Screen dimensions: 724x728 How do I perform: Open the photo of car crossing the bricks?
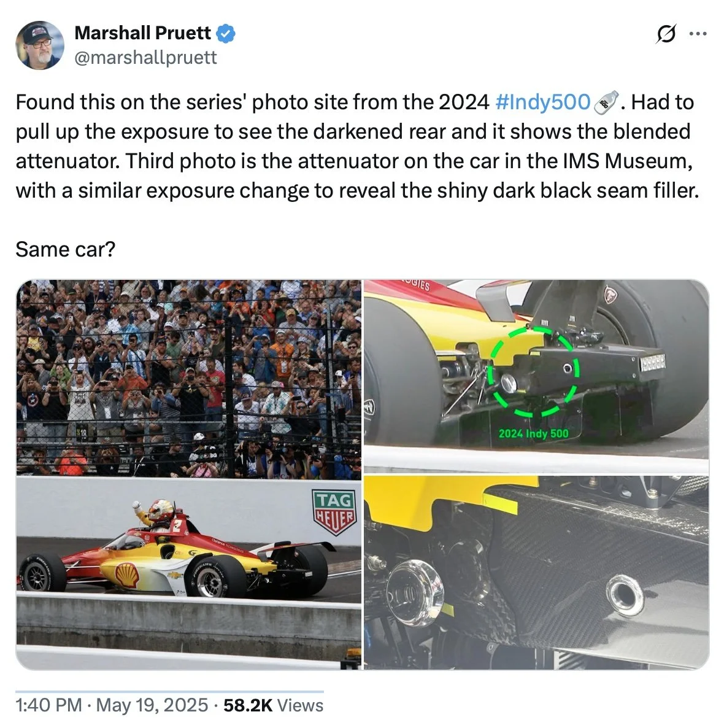tap(189, 474)
